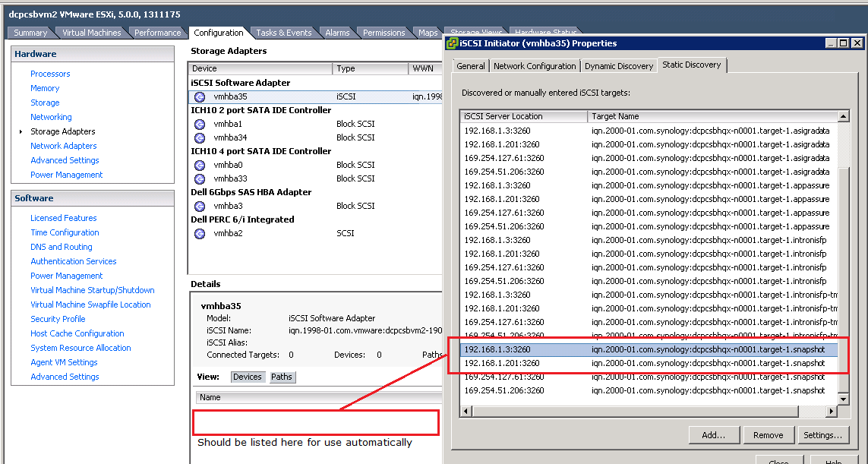Image resolution: width=868 pixels, height=464 pixels.
Task: Open the System Resource Allocation link
Action: tap(80, 348)
